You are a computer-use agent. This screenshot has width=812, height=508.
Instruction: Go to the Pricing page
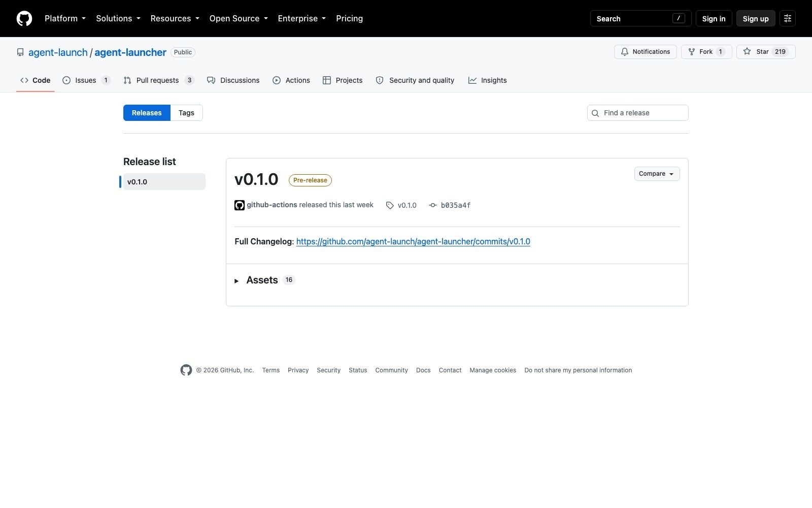tap(349, 18)
